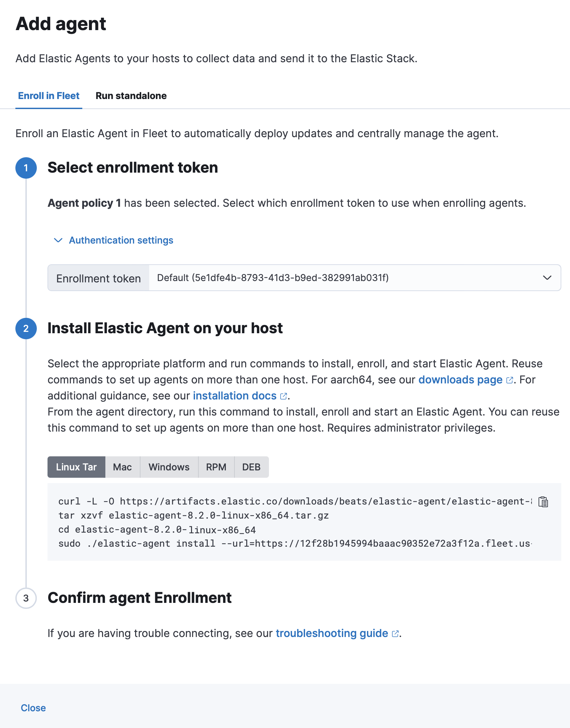Click the external link icon beside downloads page
This screenshot has width=570, height=728.
(x=509, y=380)
